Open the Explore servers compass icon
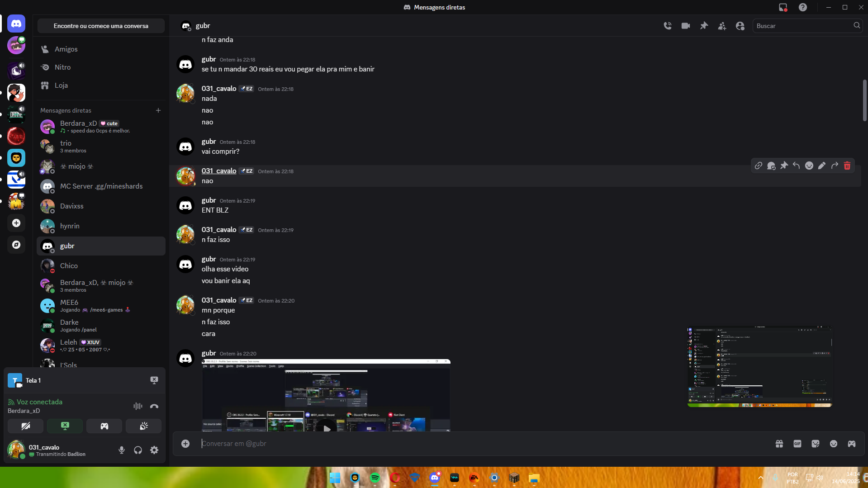Viewport: 868px width, 488px height. [16, 245]
